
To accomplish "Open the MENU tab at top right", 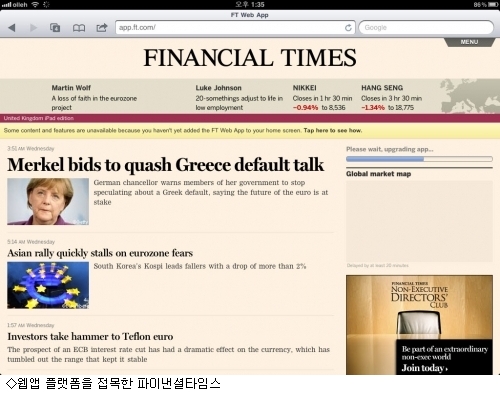I will [x=469, y=42].
